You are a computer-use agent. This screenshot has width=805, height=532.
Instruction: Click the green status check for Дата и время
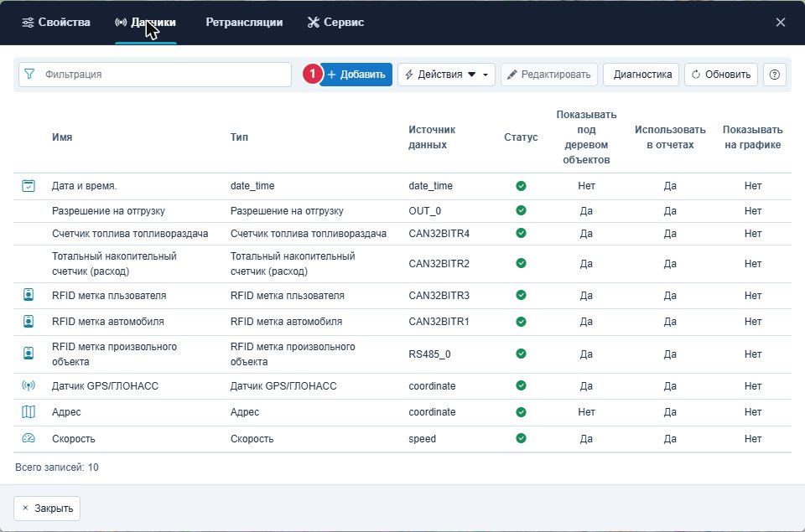[x=521, y=186]
